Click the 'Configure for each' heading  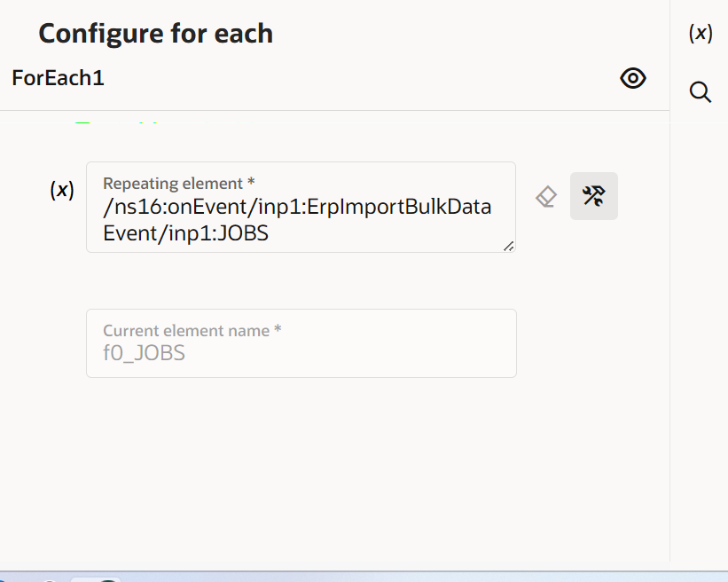click(156, 34)
